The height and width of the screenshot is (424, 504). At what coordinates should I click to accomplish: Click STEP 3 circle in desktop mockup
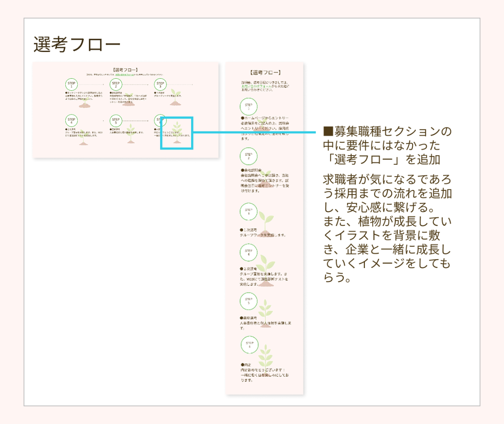coord(160,85)
